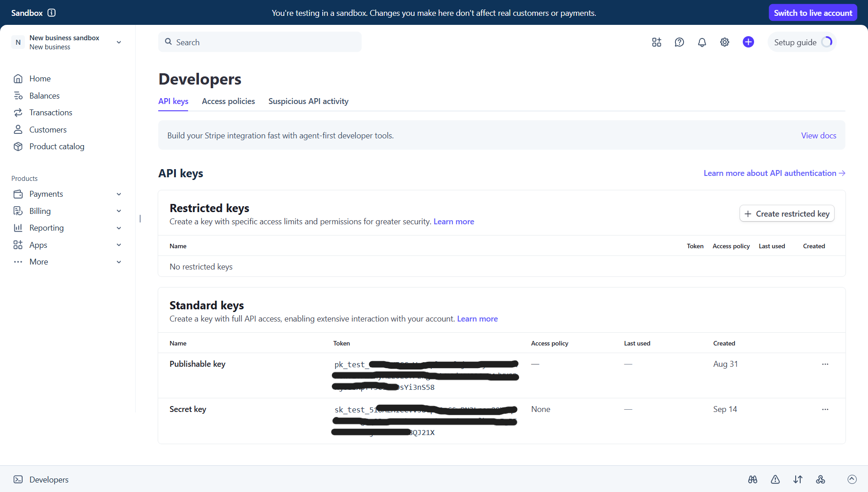Viewport: 868px width, 492px height.
Task: Expand the Apps menu chevron
Action: 119,245
